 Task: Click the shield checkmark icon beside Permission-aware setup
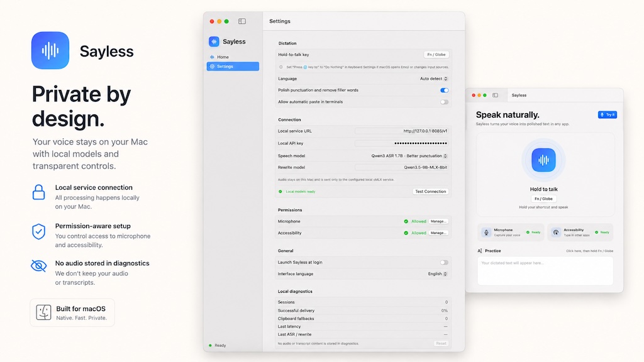tap(38, 231)
